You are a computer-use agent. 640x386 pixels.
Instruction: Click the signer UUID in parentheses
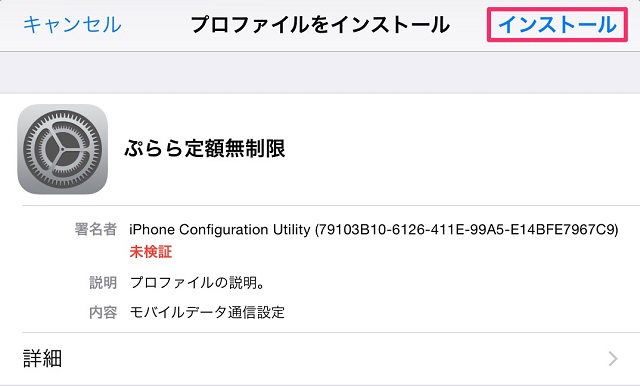(x=467, y=230)
